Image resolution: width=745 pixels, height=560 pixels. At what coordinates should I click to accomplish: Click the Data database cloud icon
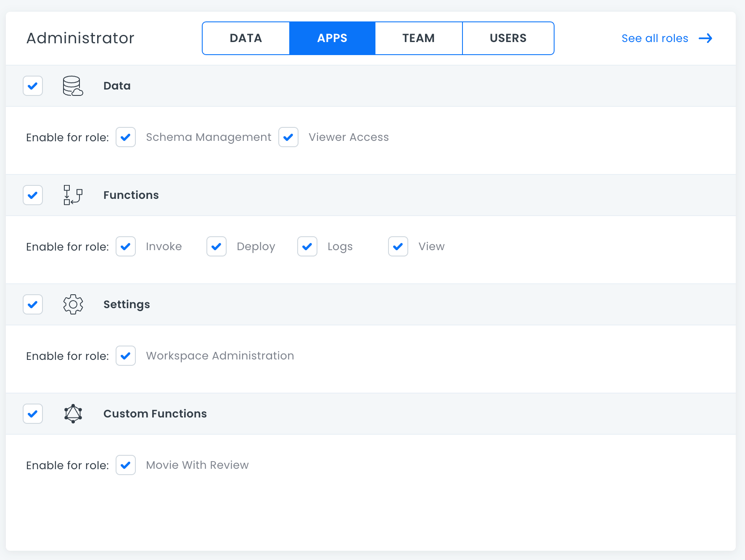pos(73,86)
